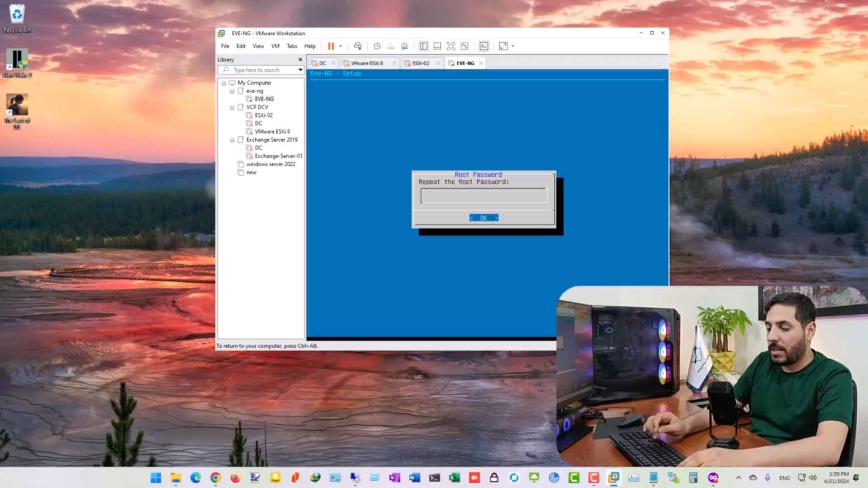The image size is (868, 488).
Task: Launch Google Chrome from the taskbar
Action: pyautogui.click(x=215, y=478)
